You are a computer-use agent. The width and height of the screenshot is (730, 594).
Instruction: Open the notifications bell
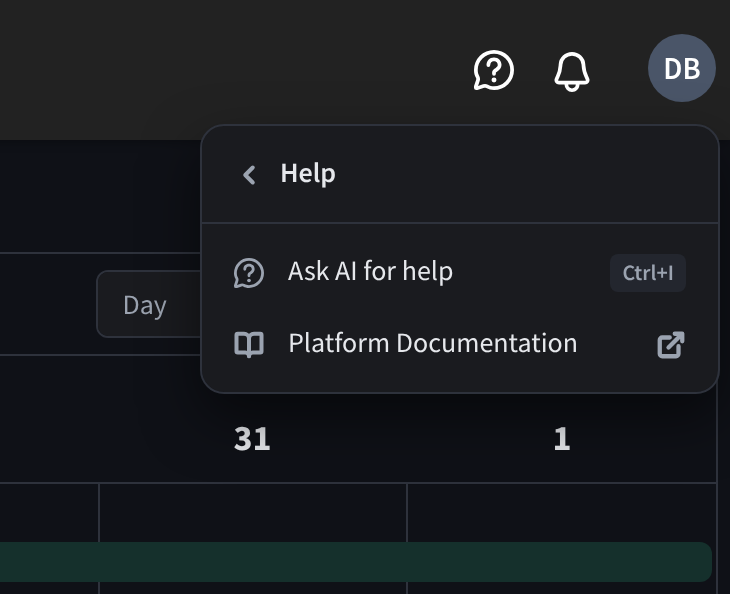(x=572, y=71)
